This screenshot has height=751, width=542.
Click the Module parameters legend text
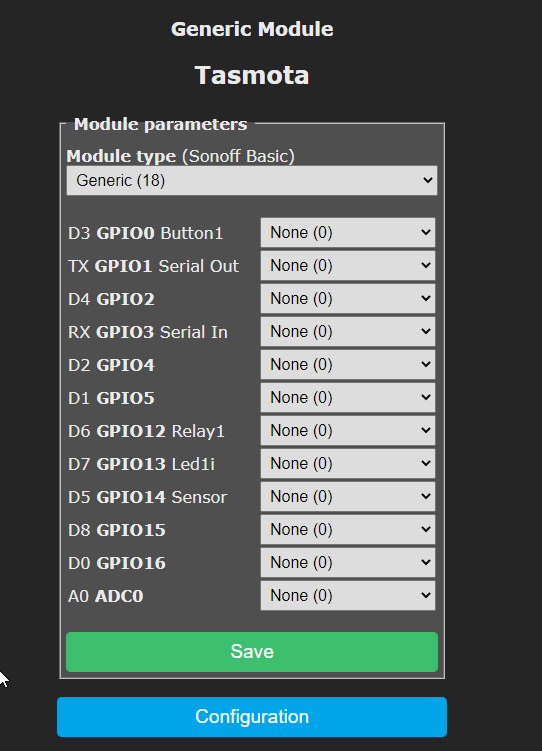point(160,125)
